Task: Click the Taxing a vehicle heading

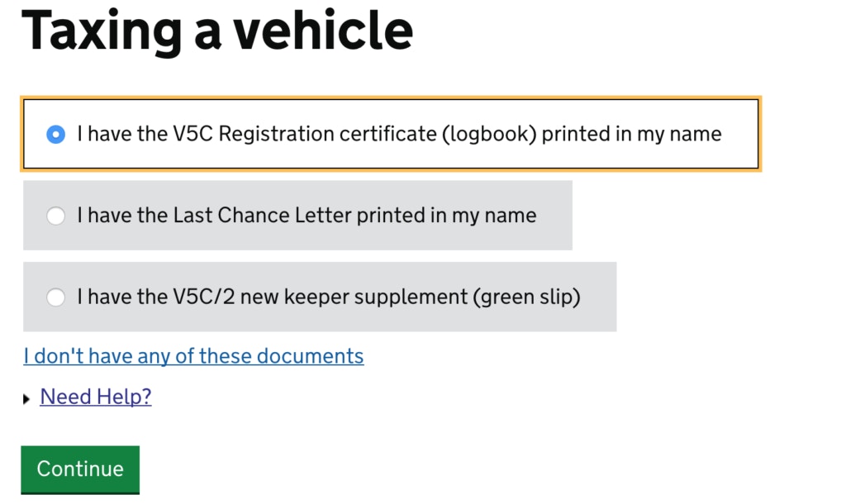Action: (219, 31)
